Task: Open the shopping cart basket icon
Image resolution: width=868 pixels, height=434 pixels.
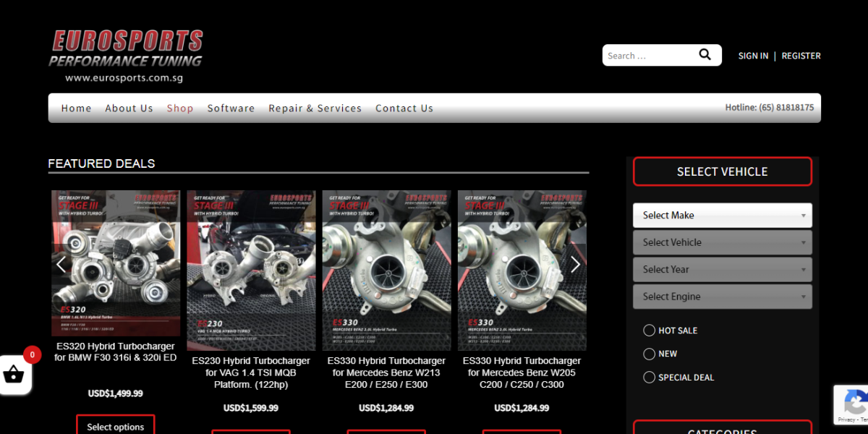Action: pos(14,375)
